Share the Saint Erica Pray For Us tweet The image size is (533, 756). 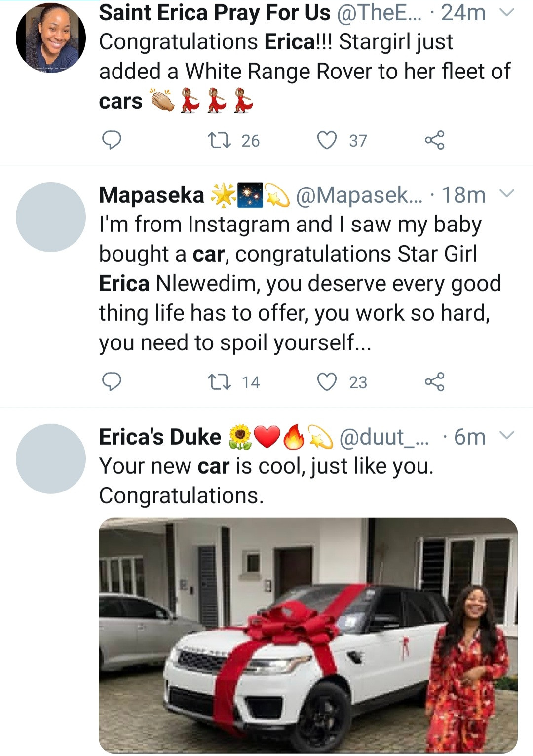pos(434,140)
